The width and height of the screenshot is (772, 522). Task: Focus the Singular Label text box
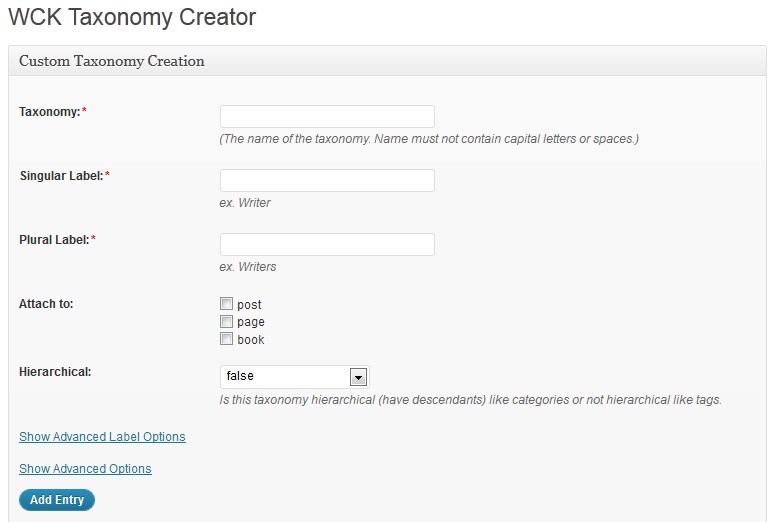point(327,181)
